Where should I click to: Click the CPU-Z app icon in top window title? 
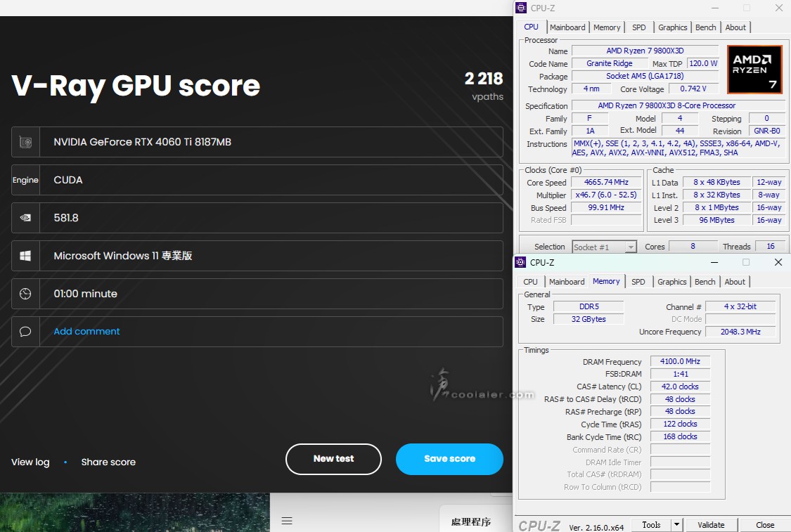click(521, 8)
